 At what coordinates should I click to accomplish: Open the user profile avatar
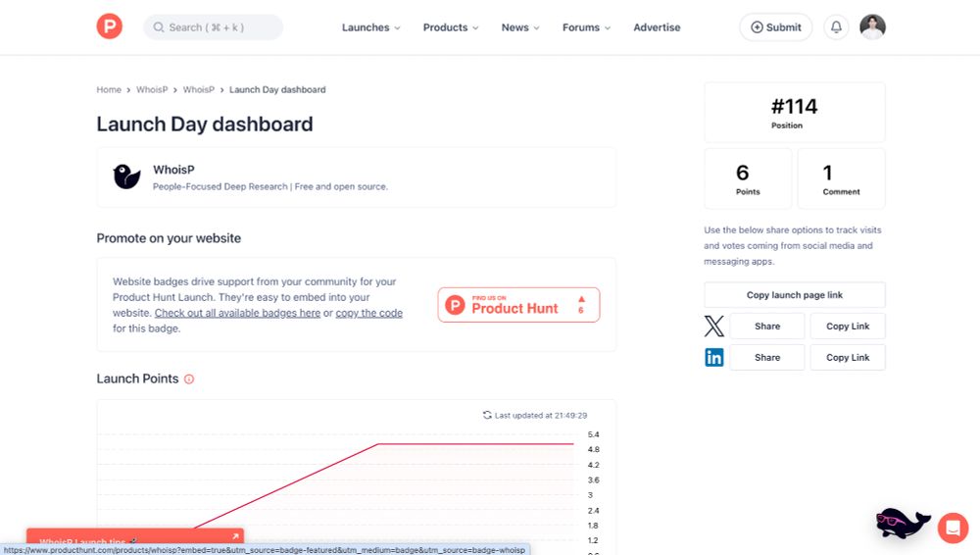click(x=872, y=26)
